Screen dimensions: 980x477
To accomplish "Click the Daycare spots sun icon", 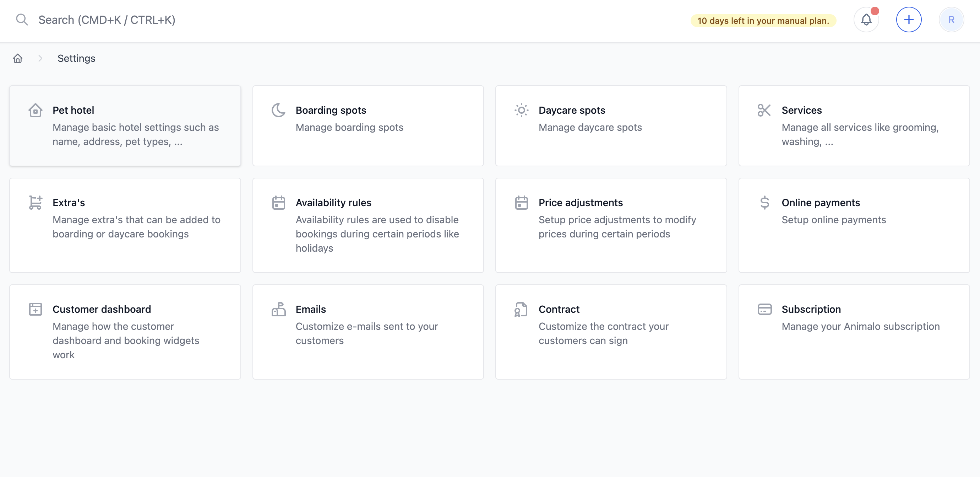I will pos(521,111).
